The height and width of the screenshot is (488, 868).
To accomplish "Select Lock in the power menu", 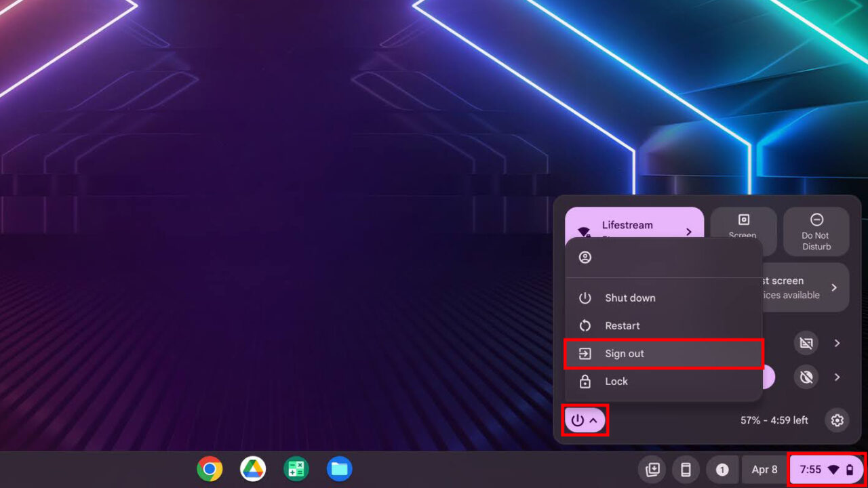I will coord(616,381).
